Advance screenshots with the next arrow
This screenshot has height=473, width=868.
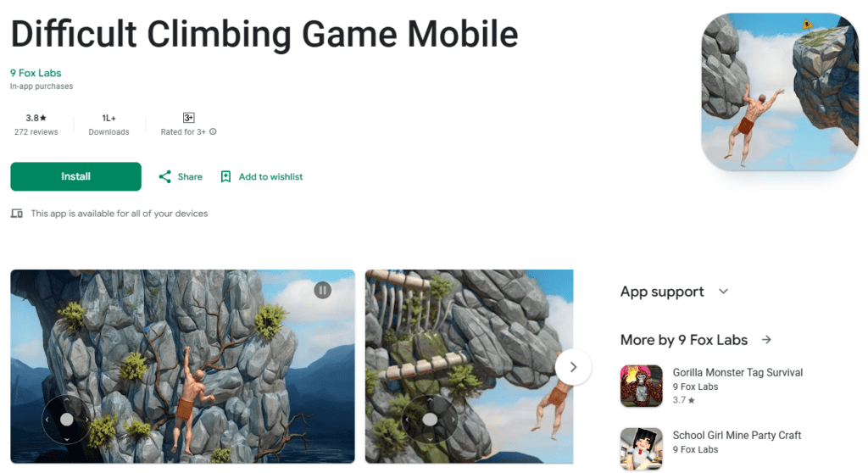coord(573,367)
